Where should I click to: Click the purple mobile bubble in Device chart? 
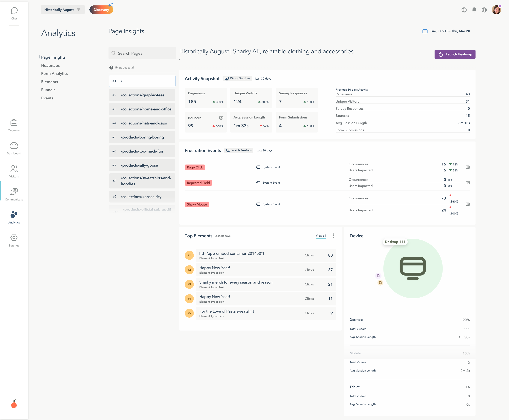[x=378, y=276]
